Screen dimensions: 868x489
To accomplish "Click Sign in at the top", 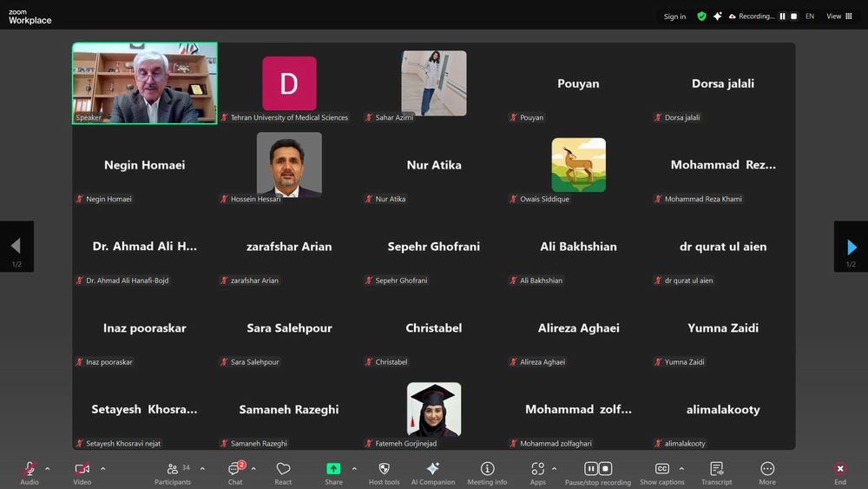I will click(x=674, y=17).
